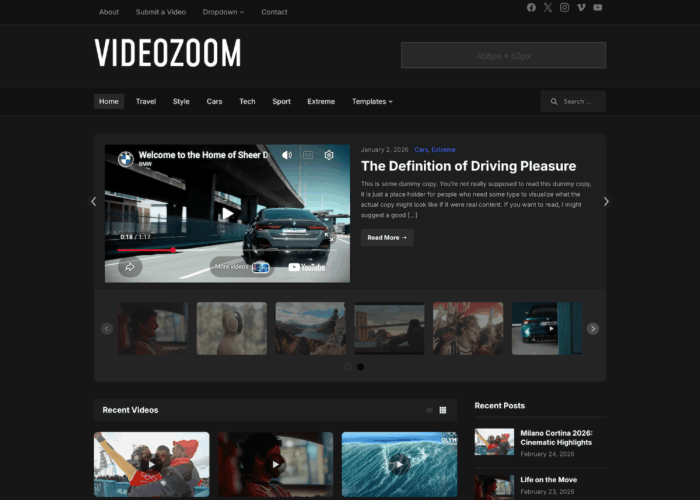The image size is (700, 500).
Task: Expand the Dropdown menu in top bar
Action: (223, 12)
